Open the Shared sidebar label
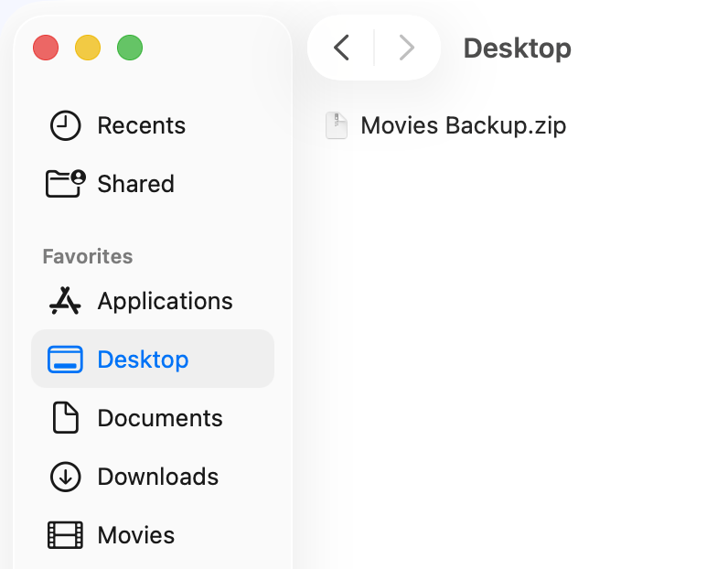728x569 pixels. click(135, 184)
